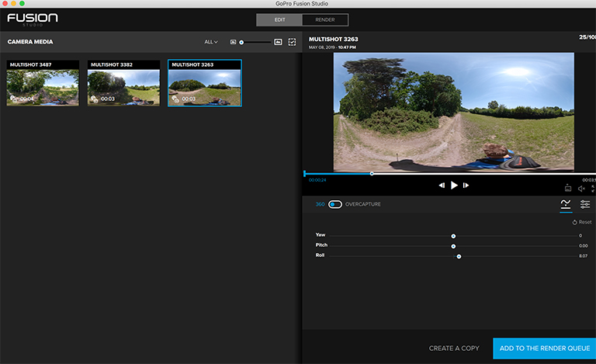Viewport: 596px width, 364px height.
Task: Click the Pitch slider handle
Action: 453,247
